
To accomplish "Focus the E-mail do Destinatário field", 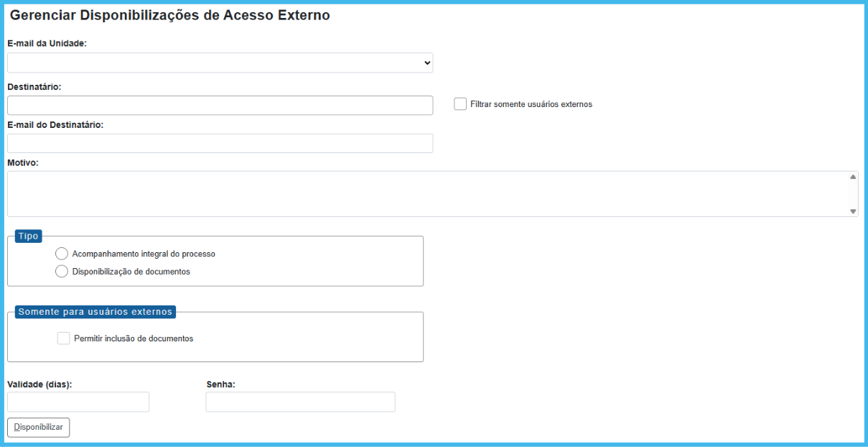I will (220, 144).
